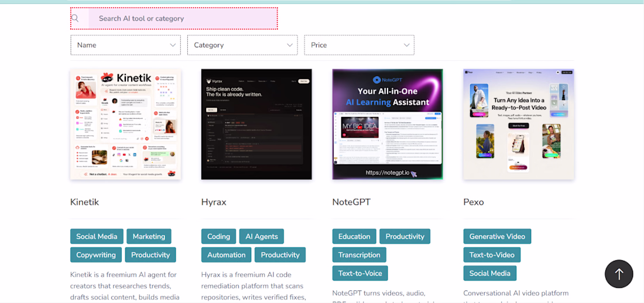
Task: Select the Education tag under NoteGPT
Action: click(354, 236)
